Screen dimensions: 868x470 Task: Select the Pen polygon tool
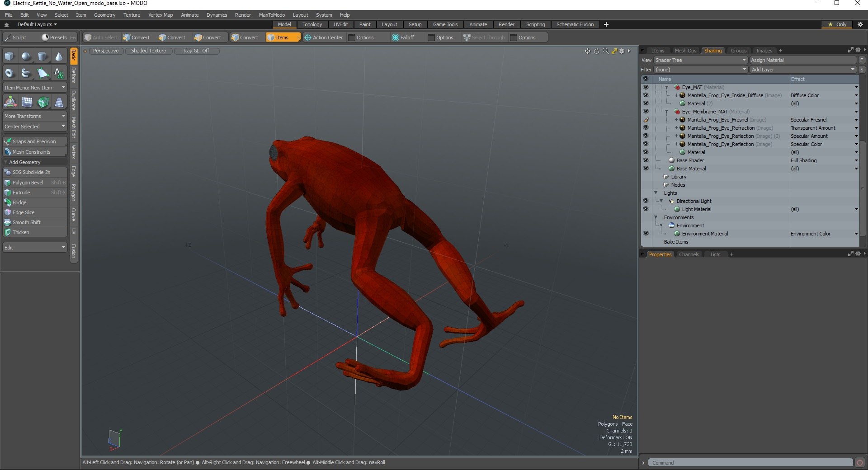pos(42,73)
